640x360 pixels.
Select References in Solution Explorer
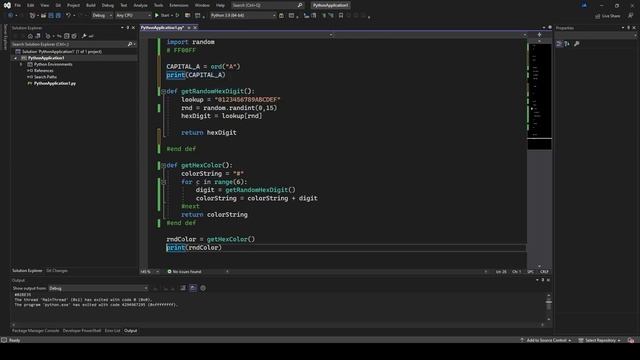click(43, 71)
